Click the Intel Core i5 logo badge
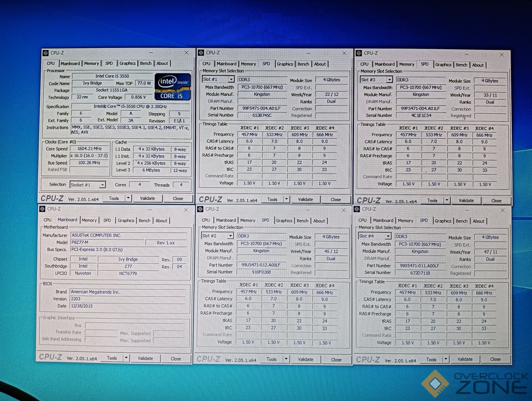Image resolution: width=532 pixels, height=401 pixels. (173, 87)
